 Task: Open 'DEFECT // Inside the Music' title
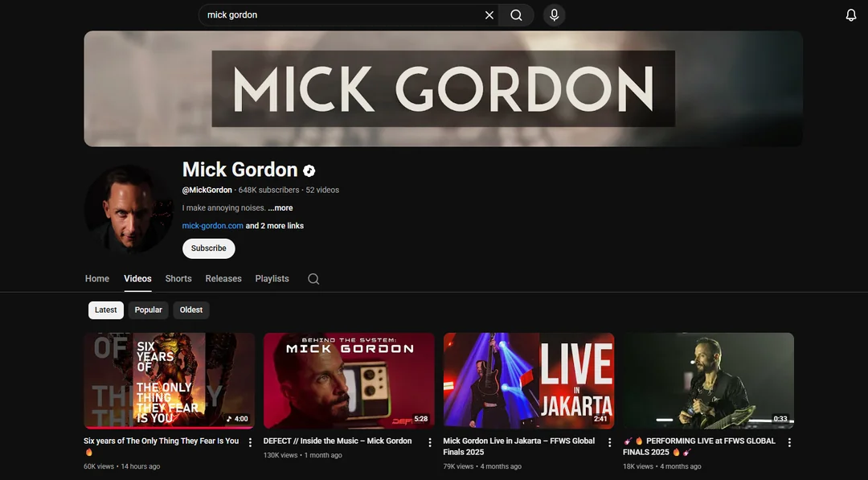pyautogui.click(x=338, y=441)
